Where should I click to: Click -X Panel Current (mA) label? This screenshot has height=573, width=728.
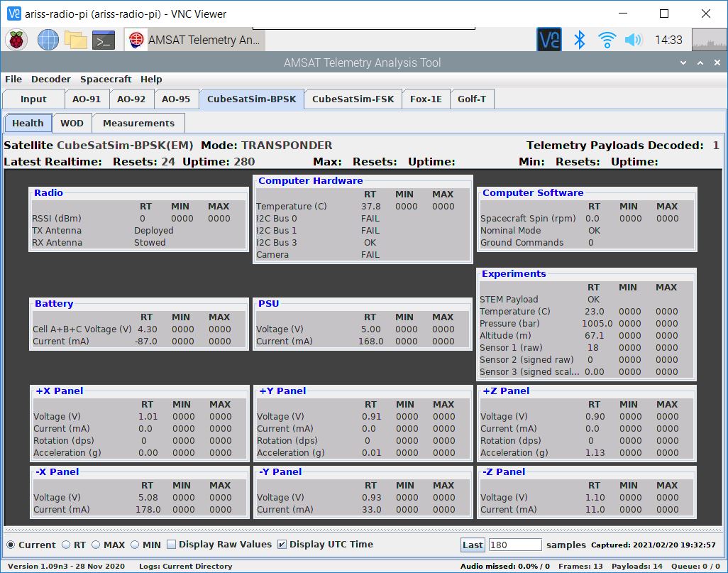click(62, 509)
